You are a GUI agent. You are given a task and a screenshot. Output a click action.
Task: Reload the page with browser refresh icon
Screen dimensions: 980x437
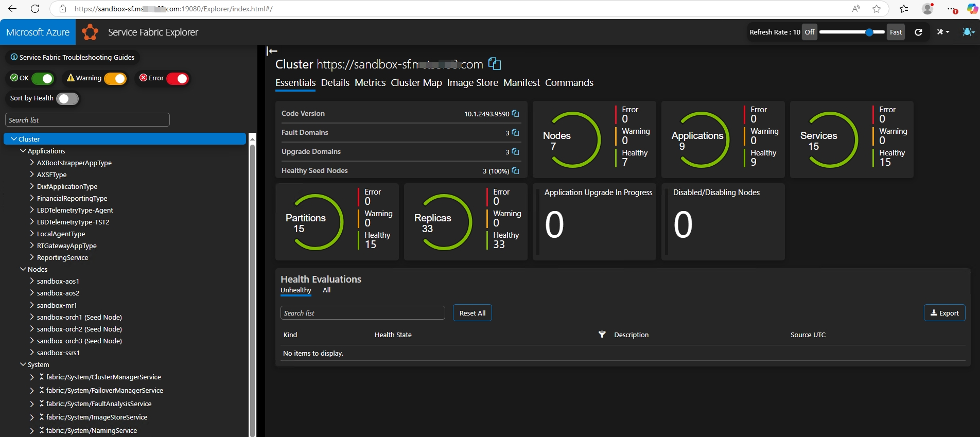35,9
